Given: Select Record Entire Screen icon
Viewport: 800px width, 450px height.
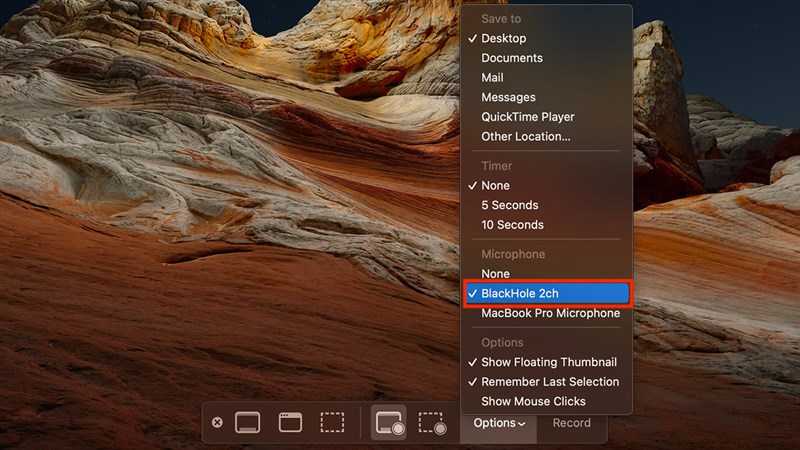Looking at the screenshot, I should pos(389,423).
